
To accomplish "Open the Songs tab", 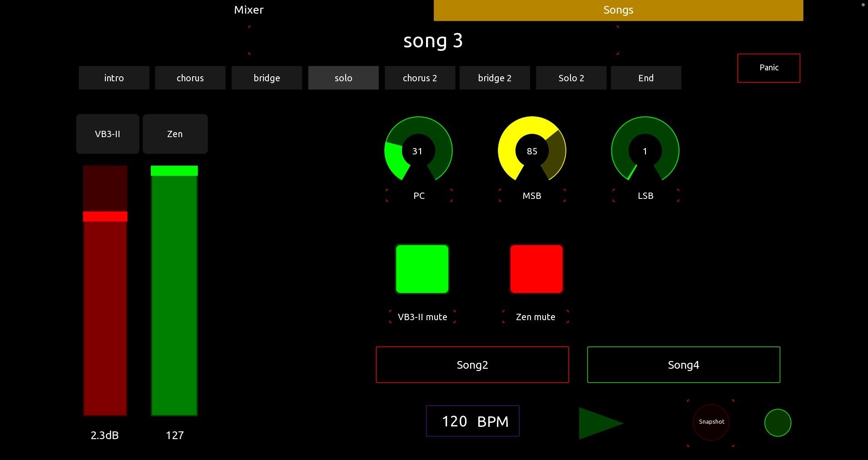I will [618, 10].
